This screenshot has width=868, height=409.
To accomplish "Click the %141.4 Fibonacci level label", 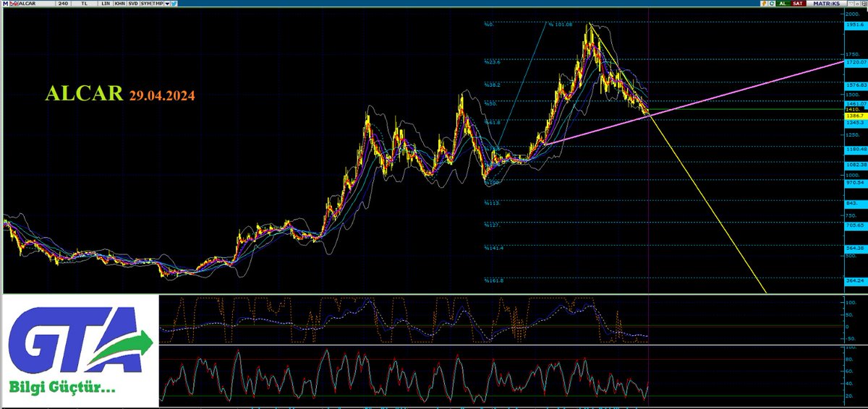I will [494, 248].
